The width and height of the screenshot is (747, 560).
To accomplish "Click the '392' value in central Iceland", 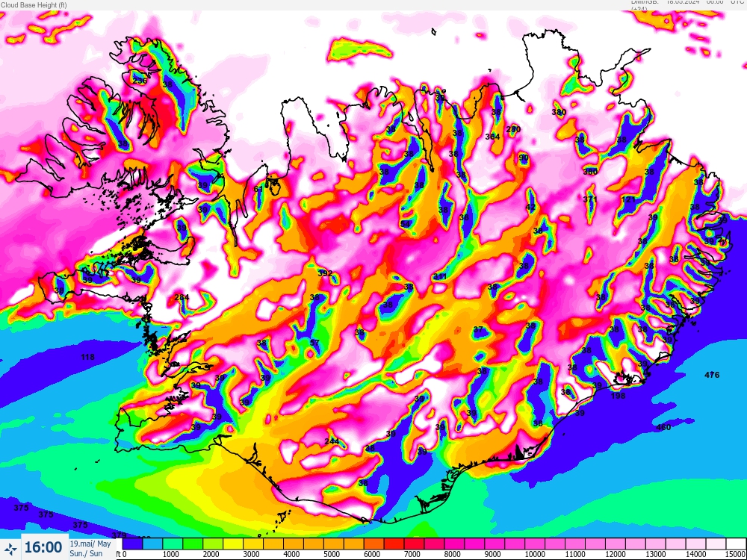I will click(x=325, y=273).
